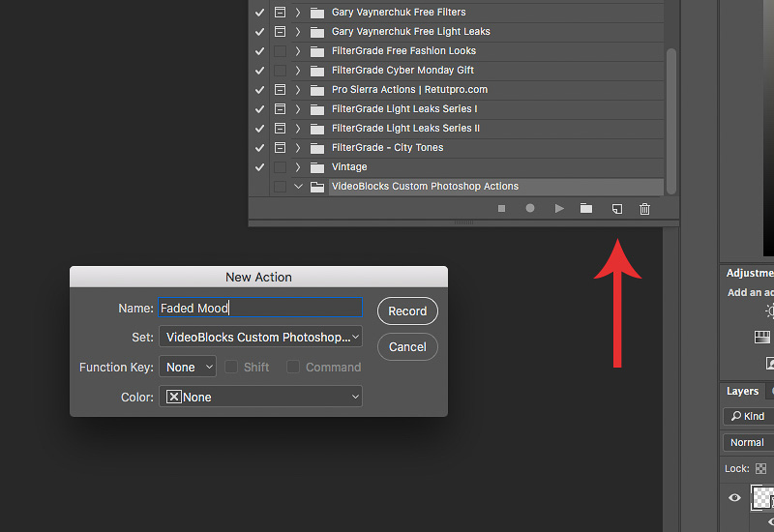Select FilterGrade - City Tones row text
Image resolution: width=774 pixels, height=532 pixels.
(x=388, y=147)
